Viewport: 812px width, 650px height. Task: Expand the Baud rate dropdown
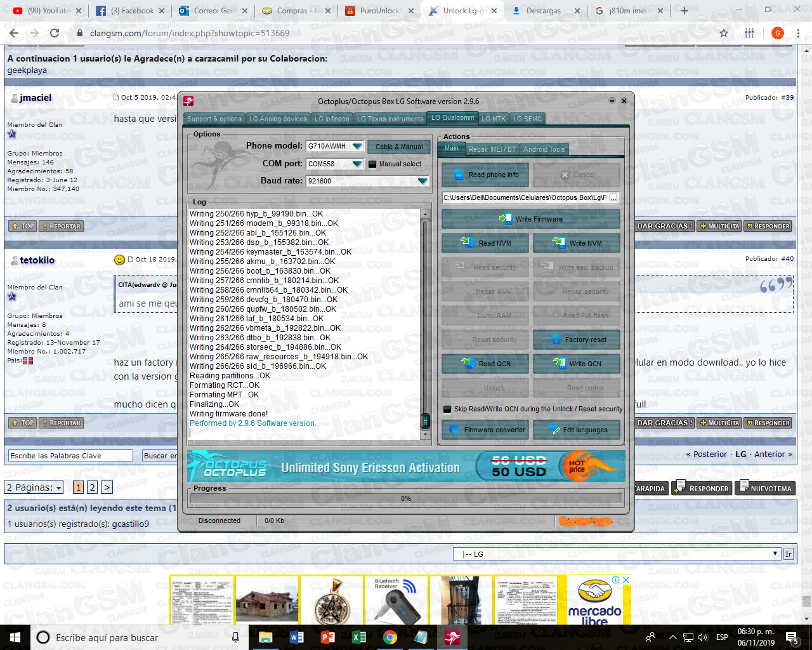423,182
